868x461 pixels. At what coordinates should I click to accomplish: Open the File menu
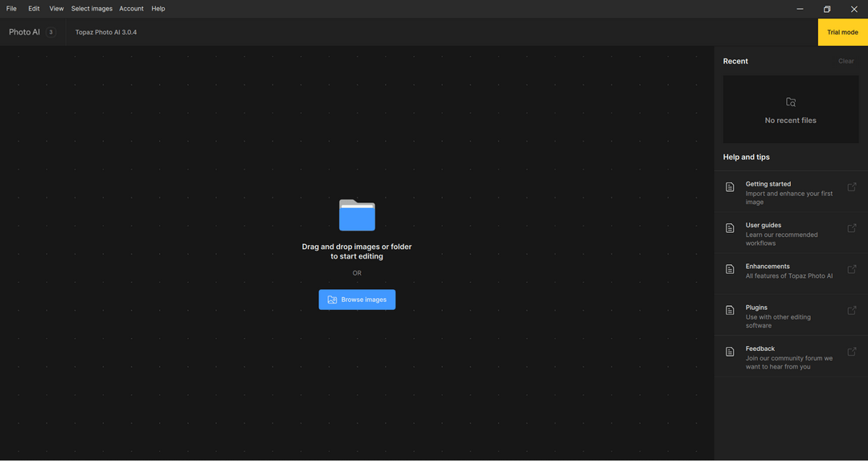[x=11, y=9]
